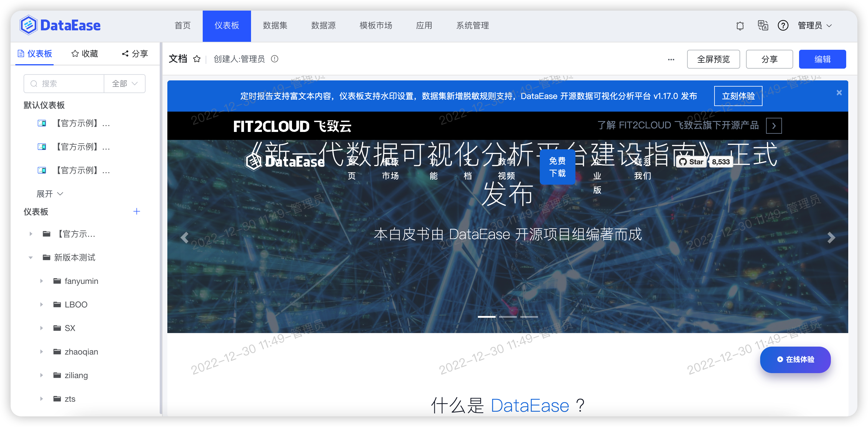
Task: Click the third 官方示例 dashboard entry
Action: click(x=83, y=171)
